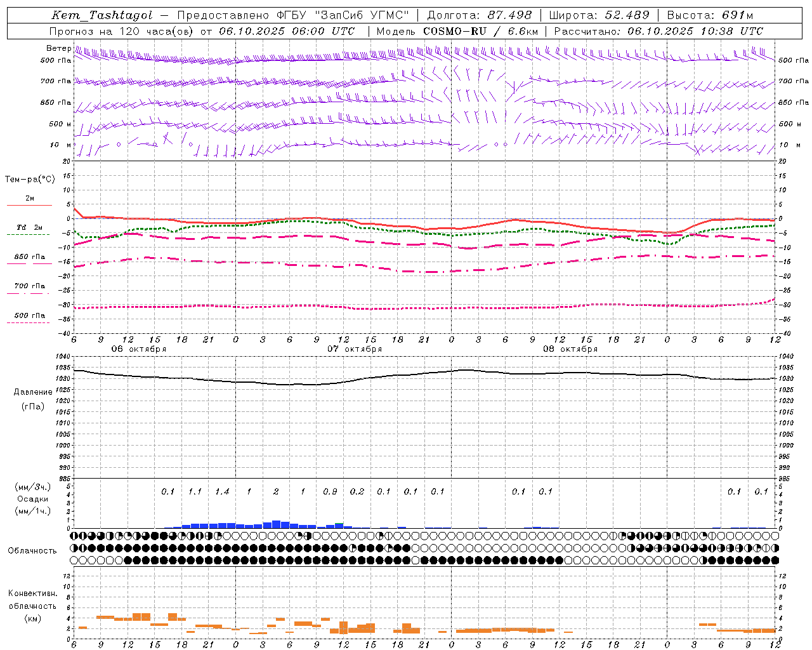Click the Конвективн. convective cloud label
The width and height of the screenshot is (812, 650).
(32, 594)
